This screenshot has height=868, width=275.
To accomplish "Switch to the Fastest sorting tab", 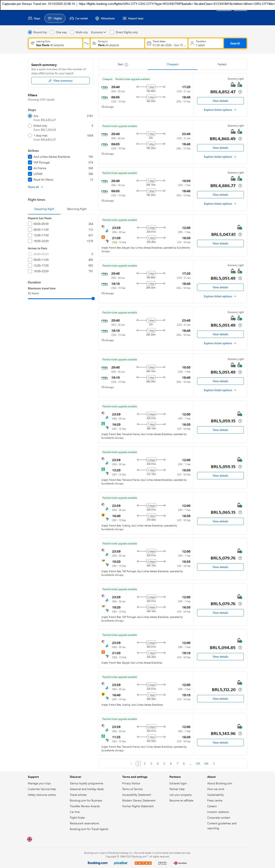I will click(222, 64).
